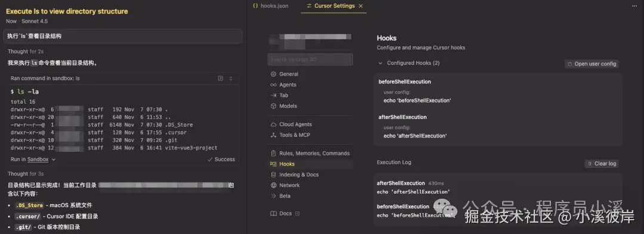This screenshot has width=644, height=234.
Task: Click the hooks.json braces file icon
Action: point(255,6)
